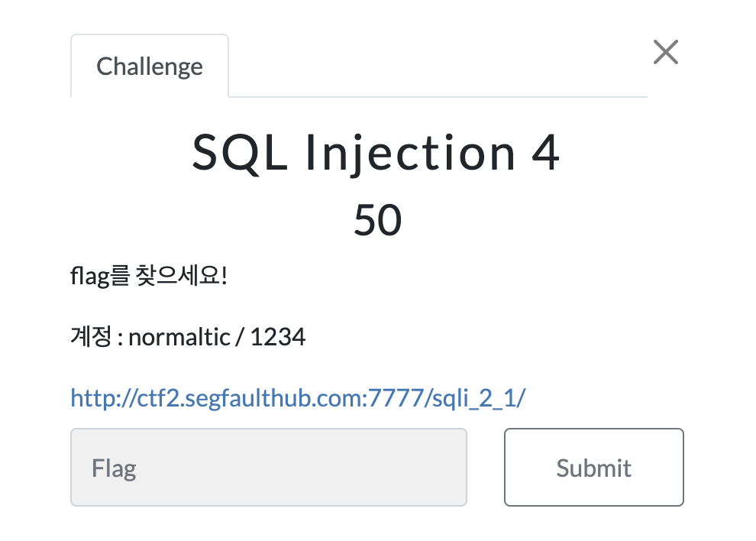This screenshot has height=541, width=756.
Task: Click the 50 point value
Action: [x=377, y=220]
